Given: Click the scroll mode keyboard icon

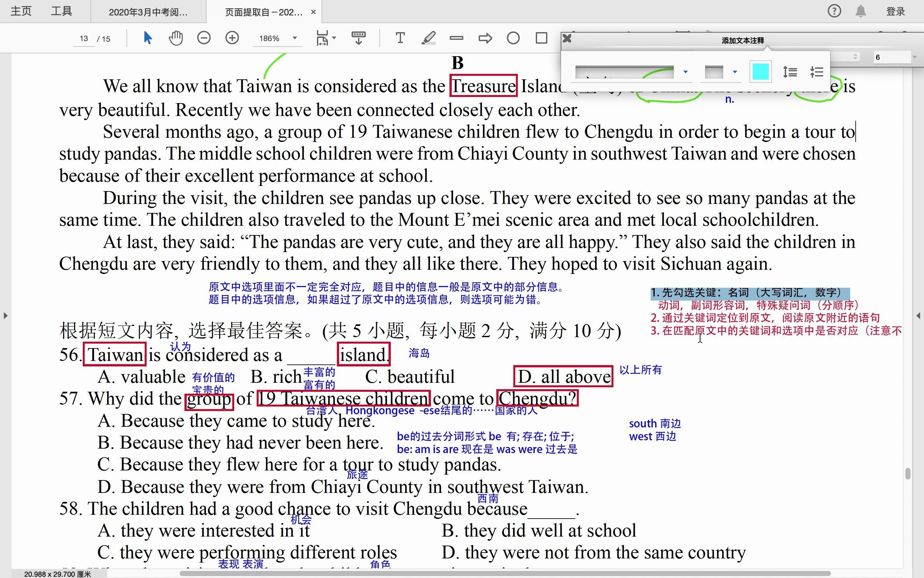Looking at the screenshot, I should pyautogui.click(x=358, y=38).
